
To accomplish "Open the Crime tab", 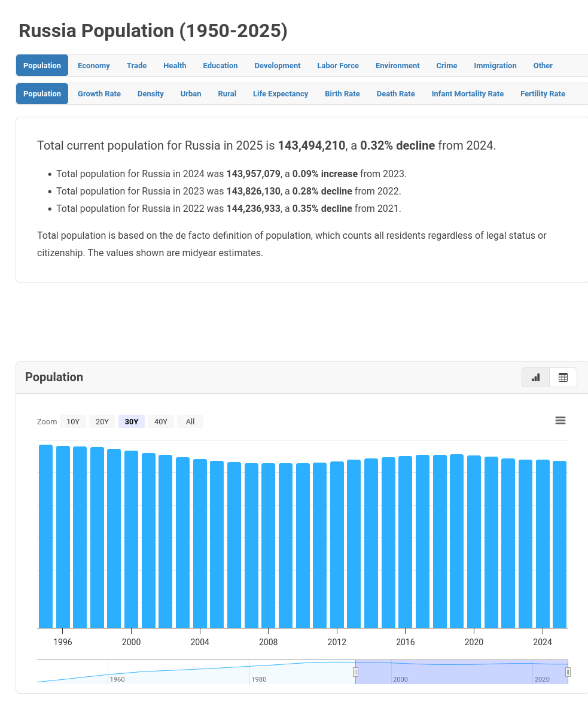I will click(x=446, y=66).
